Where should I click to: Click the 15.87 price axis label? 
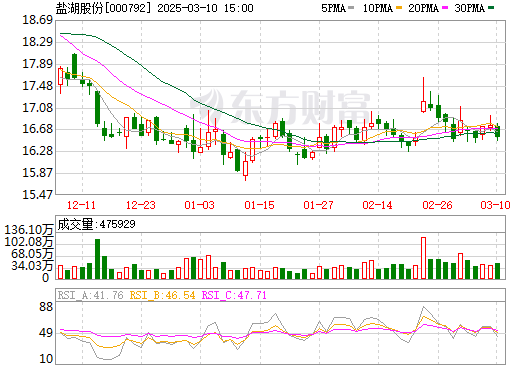pyautogui.click(x=37, y=173)
